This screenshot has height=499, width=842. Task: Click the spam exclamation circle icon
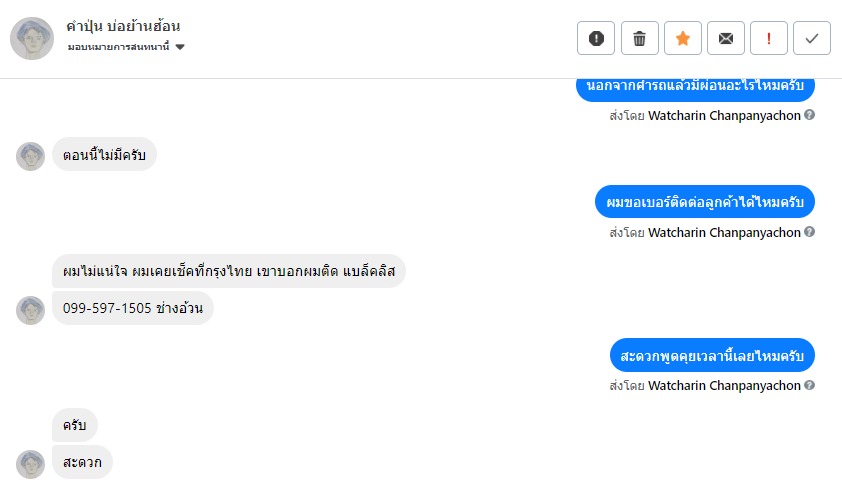point(596,38)
